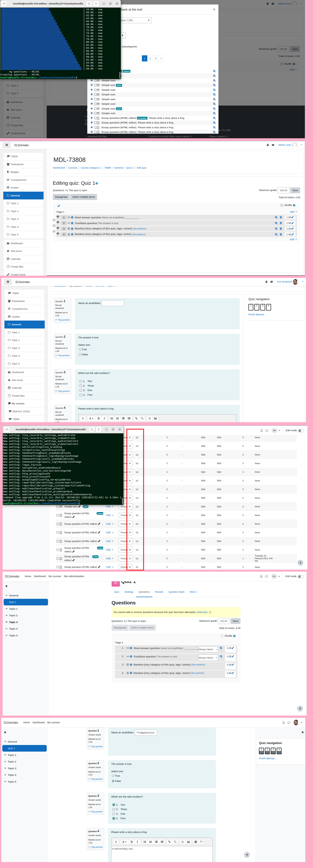Edit Short answer mark pencil on Questions page

tap(233, 648)
